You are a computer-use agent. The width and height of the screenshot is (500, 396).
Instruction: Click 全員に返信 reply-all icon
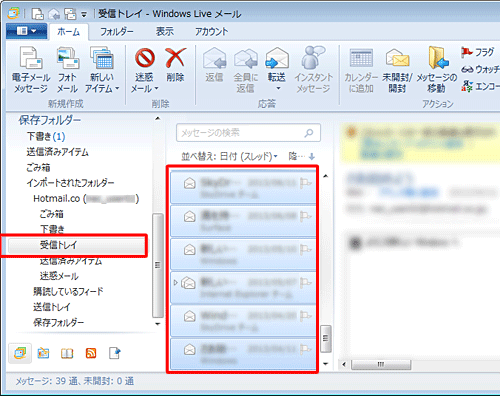pyautogui.click(x=246, y=69)
